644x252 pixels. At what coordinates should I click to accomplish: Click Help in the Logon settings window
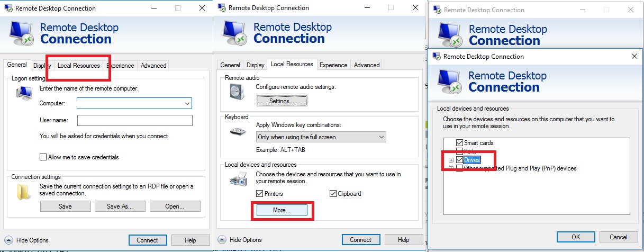pyautogui.click(x=190, y=240)
